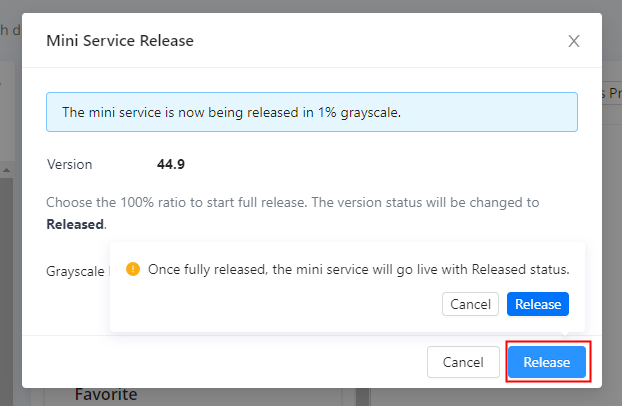Click the version number 44.9
This screenshot has height=406, width=622.
(171, 164)
